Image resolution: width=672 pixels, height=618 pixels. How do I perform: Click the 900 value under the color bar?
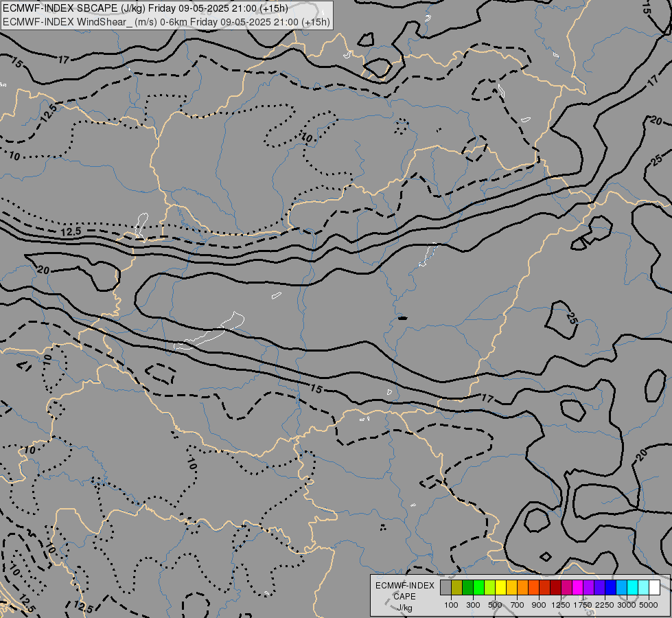coord(539,605)
